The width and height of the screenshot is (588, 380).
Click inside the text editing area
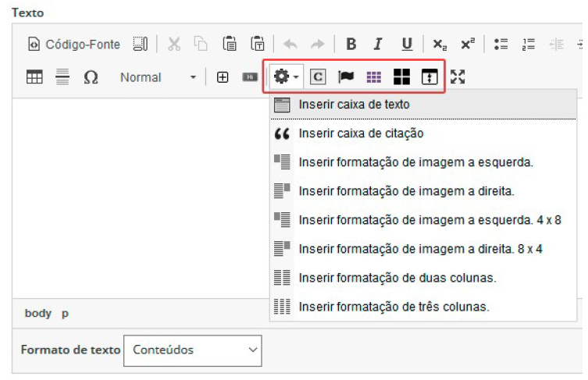point(141,198)
